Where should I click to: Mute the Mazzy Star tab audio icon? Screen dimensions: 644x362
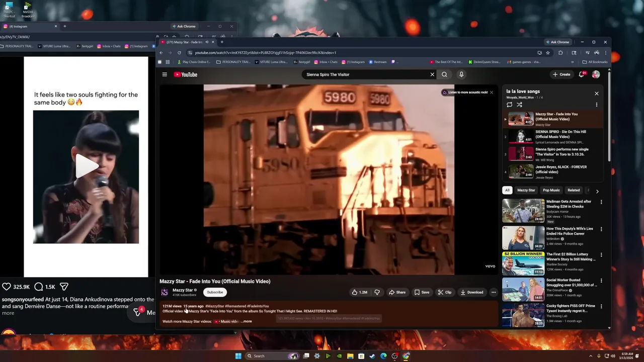click(x=207, y=42)
